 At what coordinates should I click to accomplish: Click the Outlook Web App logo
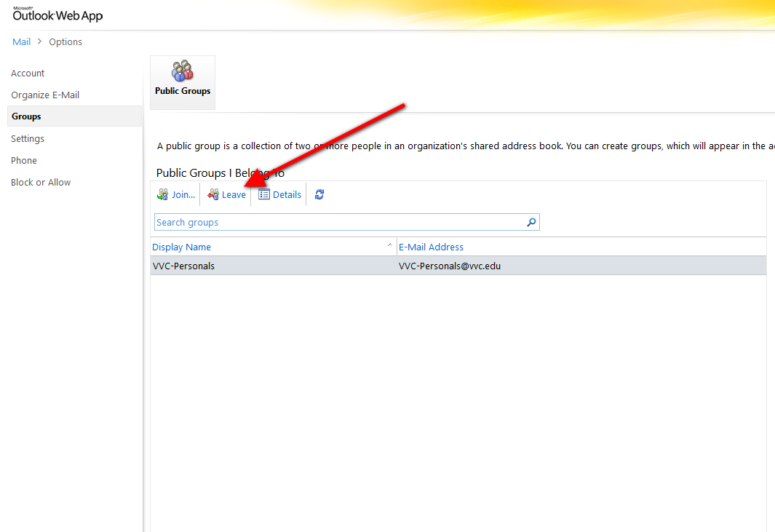click(57, 15)
